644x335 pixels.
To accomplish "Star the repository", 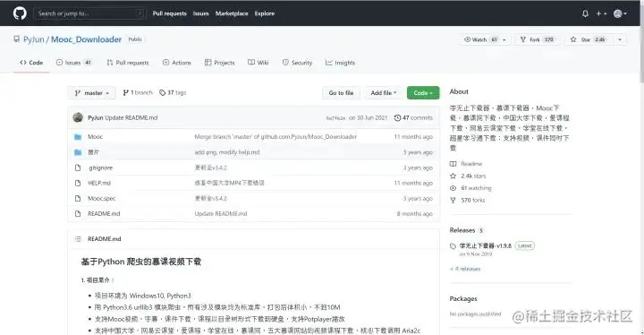I will pyautogui.click(x=589, y=39).
